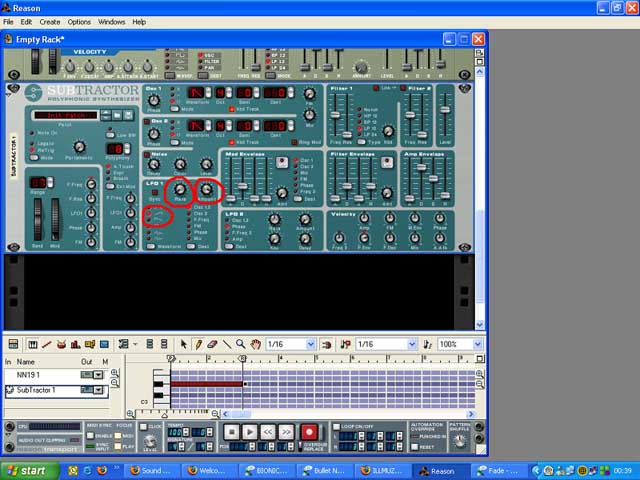
Task: Open the Edit menu
Action: (x=26, y=22)
